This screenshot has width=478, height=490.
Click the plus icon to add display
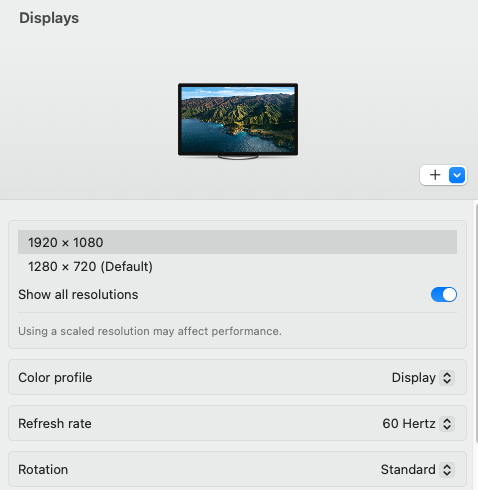click(x=435, y=175)
